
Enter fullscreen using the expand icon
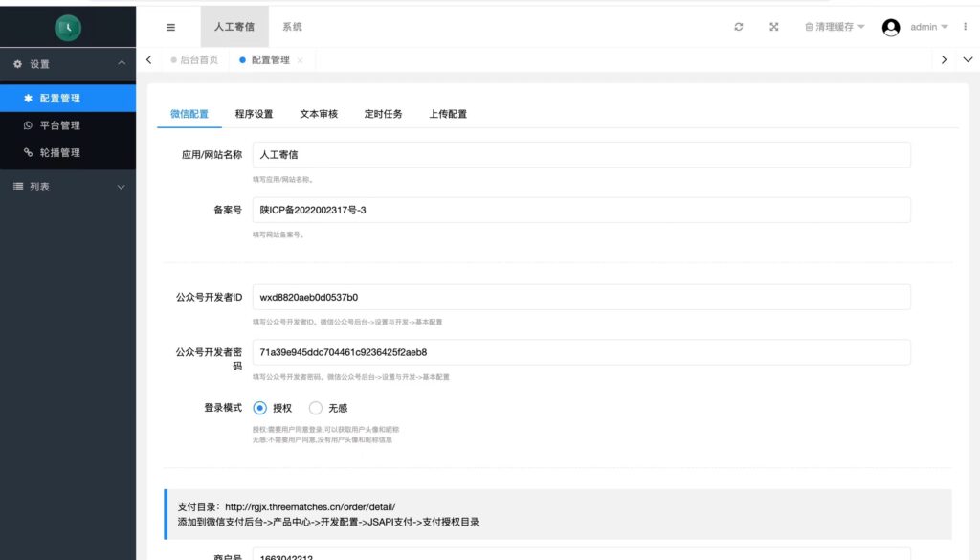773,27
